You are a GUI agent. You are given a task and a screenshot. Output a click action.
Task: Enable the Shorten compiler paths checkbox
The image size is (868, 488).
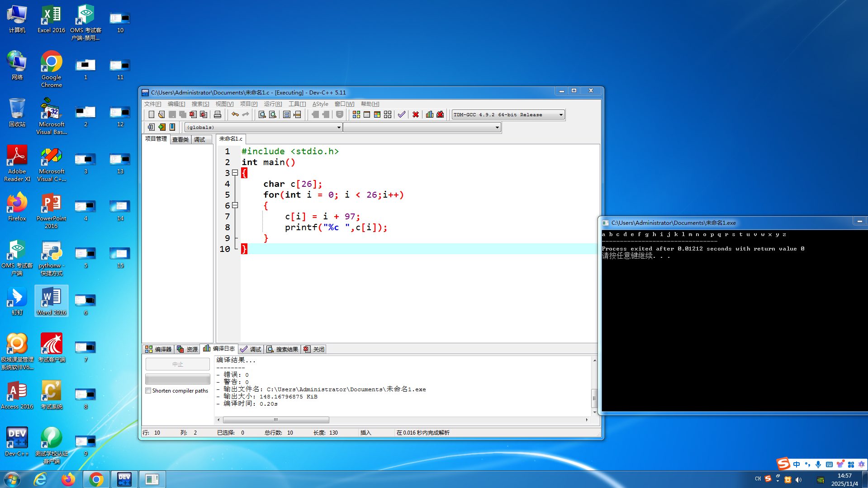[x=148, y=391]
